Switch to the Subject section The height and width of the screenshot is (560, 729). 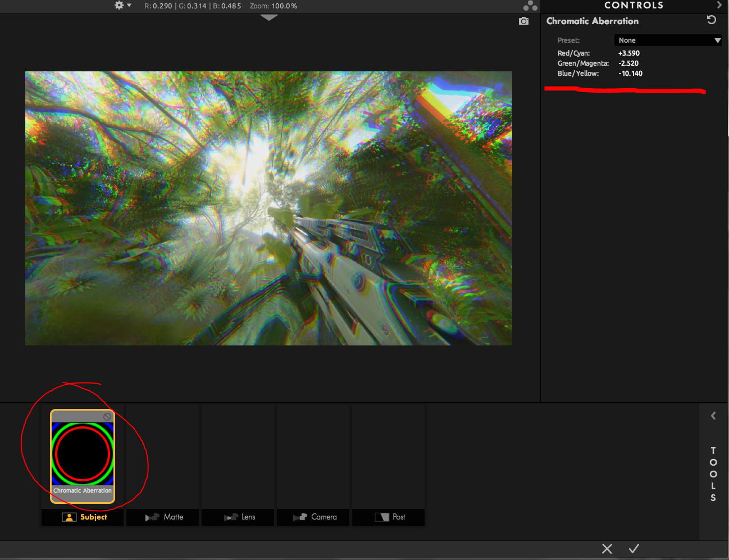(x=83, y=517)
